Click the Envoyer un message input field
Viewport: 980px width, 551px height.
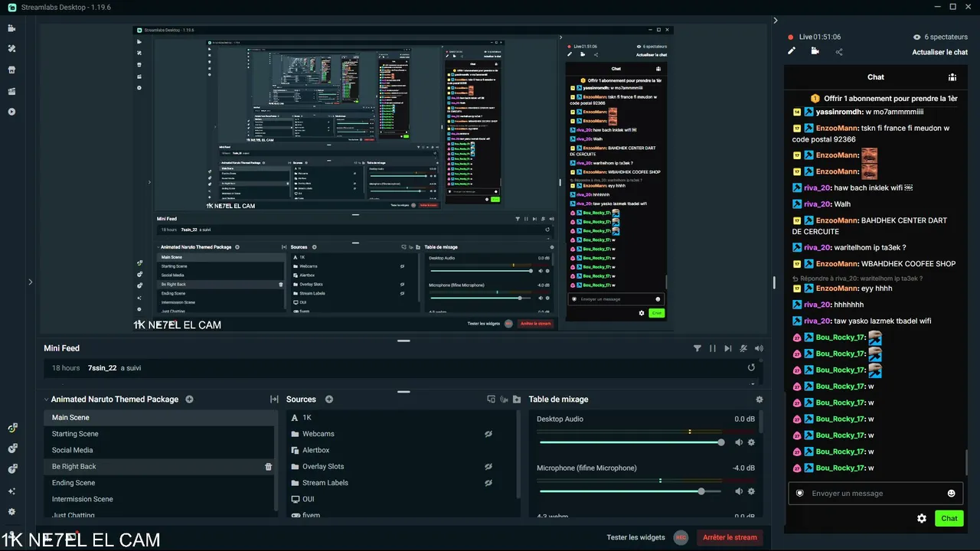coord(876,494)
